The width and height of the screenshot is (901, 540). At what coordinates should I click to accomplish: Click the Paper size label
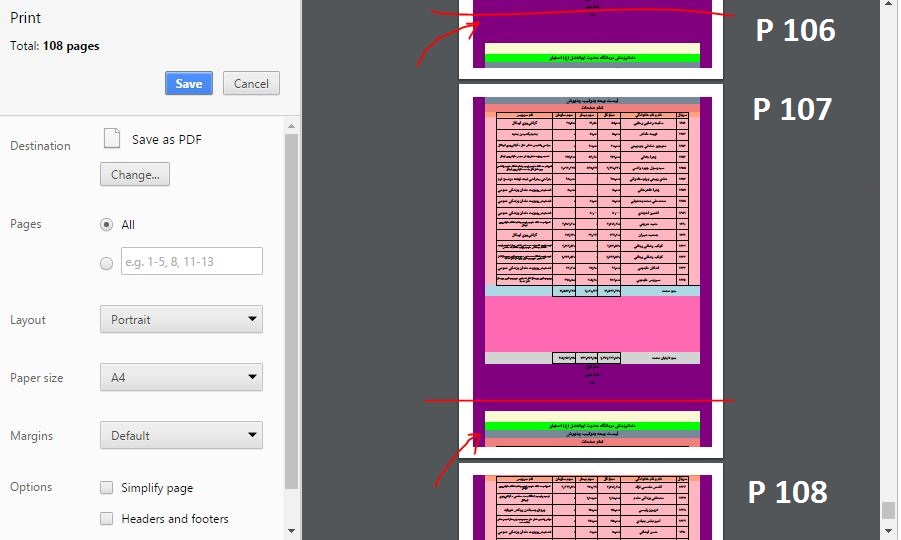click(36, 378)
